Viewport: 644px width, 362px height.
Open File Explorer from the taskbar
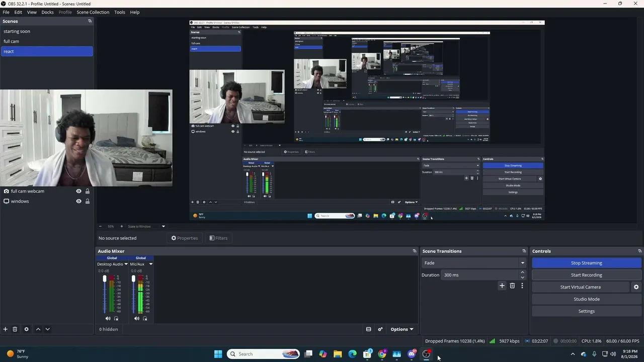point(338,354)
